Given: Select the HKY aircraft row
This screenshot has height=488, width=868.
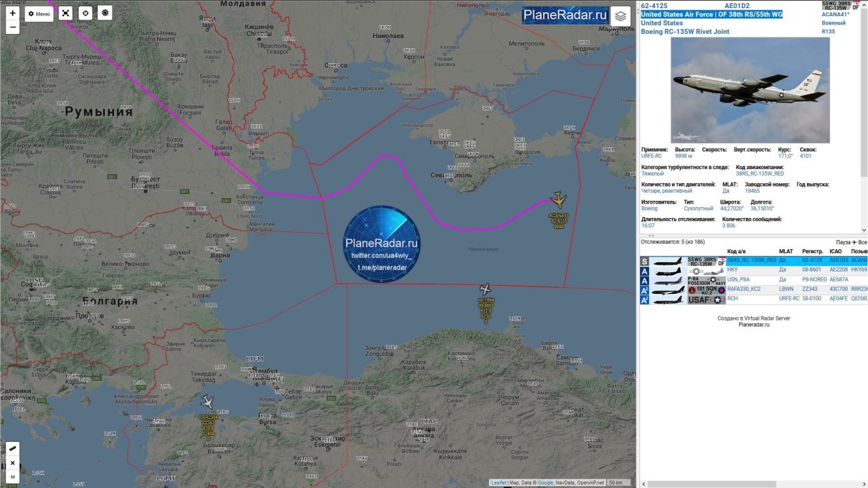Looking at the screenshot, I should click(753, 270).
